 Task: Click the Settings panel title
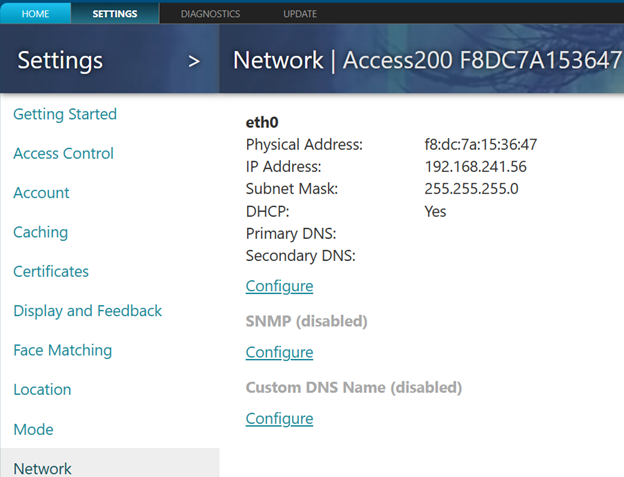pyautogui.click(x=60, y=61)
